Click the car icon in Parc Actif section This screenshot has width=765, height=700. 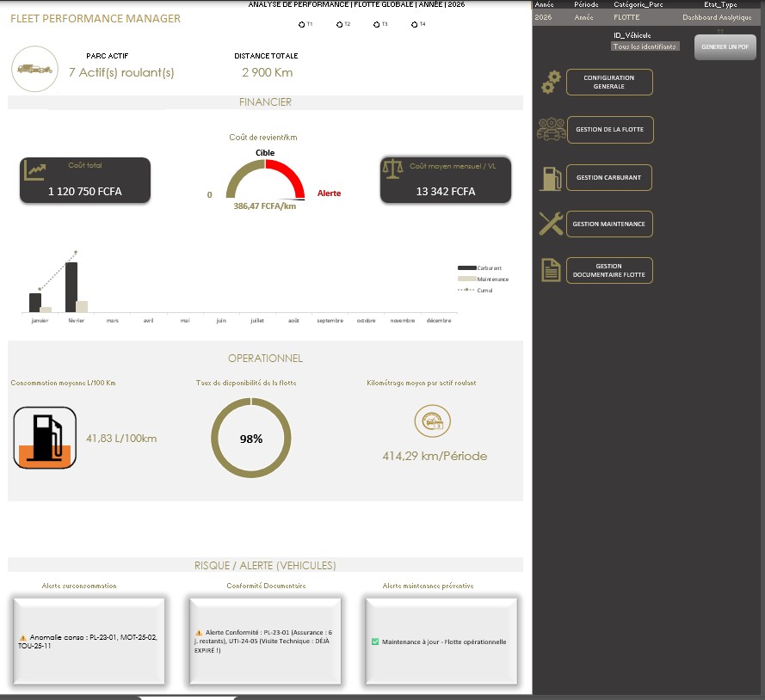tap(34, 68)
